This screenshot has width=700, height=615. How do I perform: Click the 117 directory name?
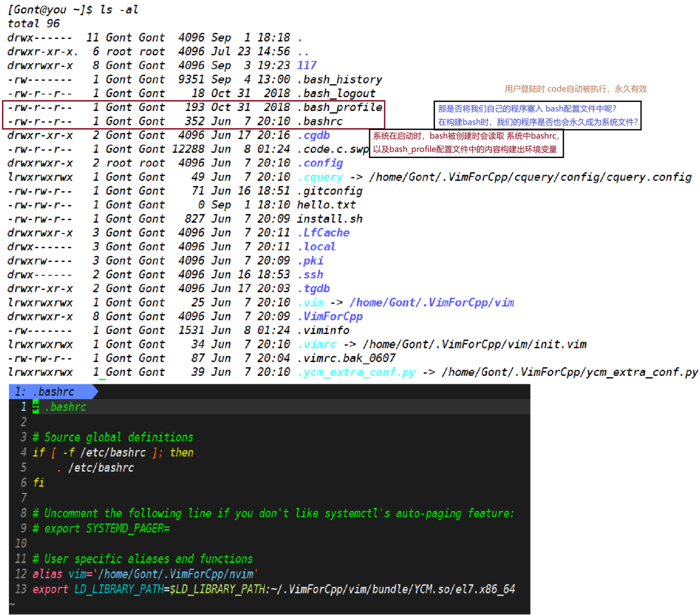click(307, 65)
